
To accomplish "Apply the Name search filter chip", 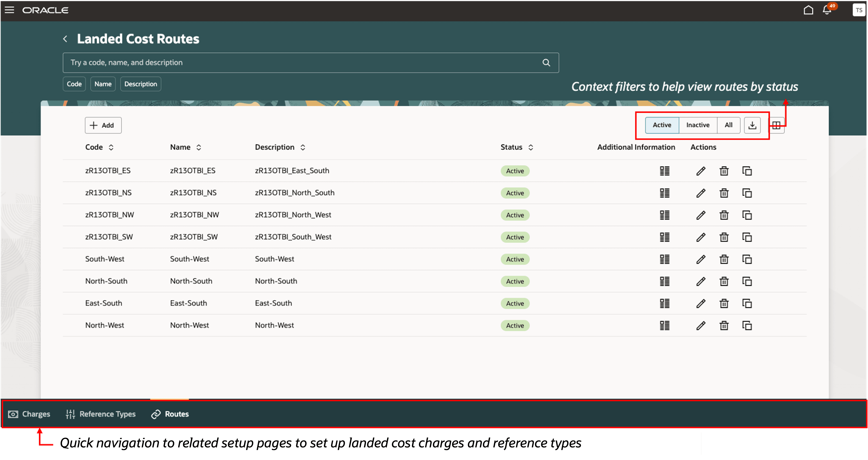I will pyautogui.click(x=103, y=84).
